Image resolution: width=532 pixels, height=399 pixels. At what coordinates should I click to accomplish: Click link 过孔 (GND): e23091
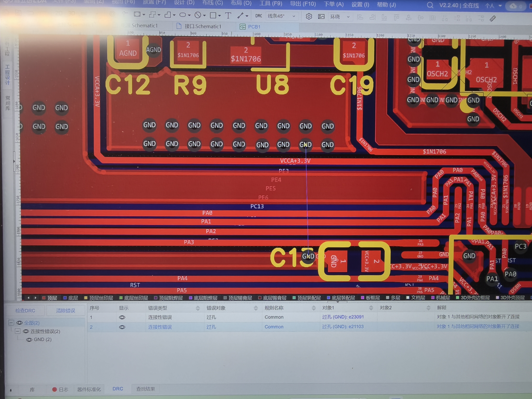(343, 317)
